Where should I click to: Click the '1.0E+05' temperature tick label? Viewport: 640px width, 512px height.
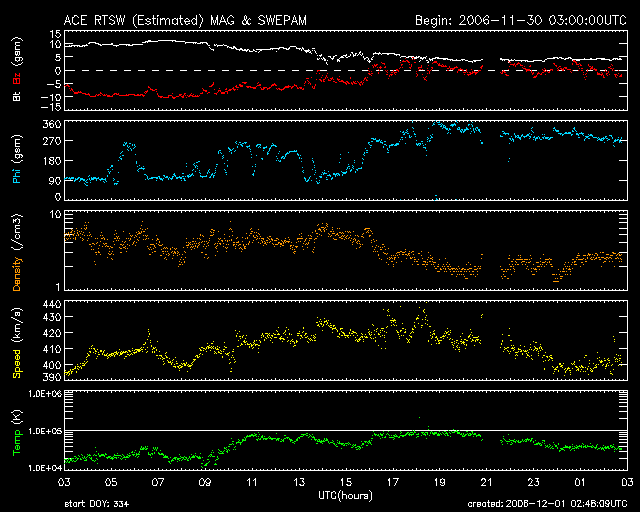45,431
